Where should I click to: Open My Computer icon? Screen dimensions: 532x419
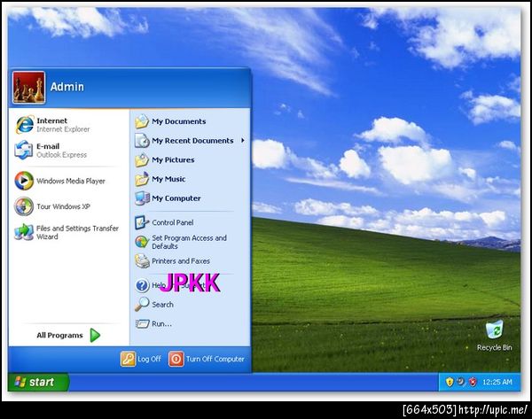pyautogui.click(x=142, y=198)
